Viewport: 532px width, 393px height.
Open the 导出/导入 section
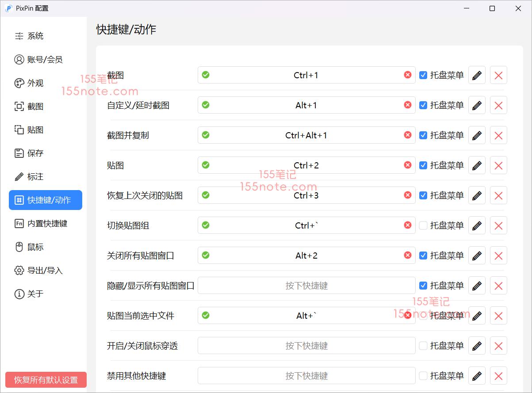pos(45,271)
